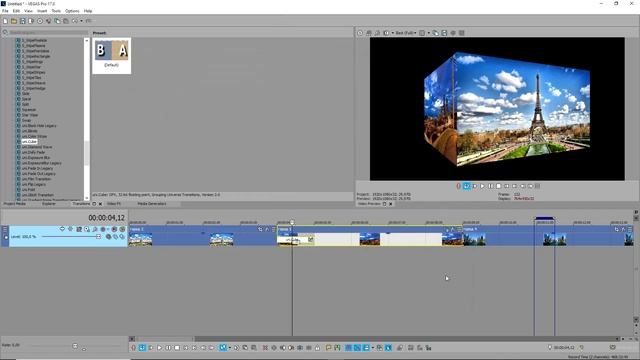This screenshot has width=640, height=360.
Task: Toggle Loop Playback in timeline transport bar
Action: [x=142, y=348]
